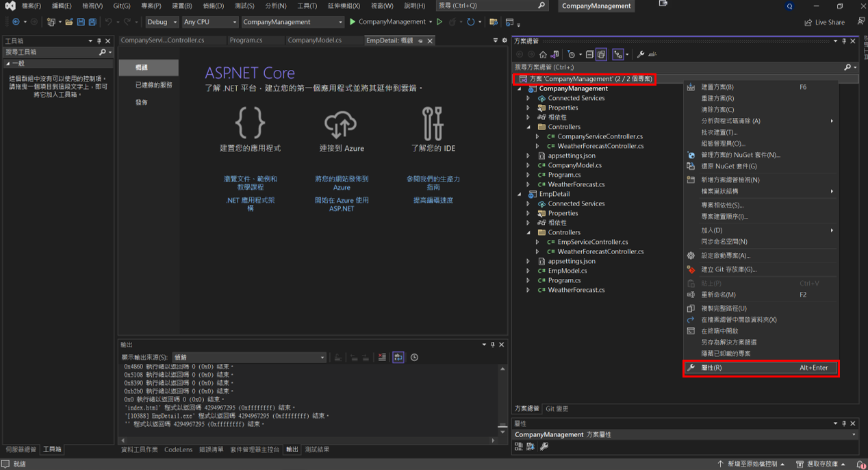The image size is (868, 470).
Task: Switch to the Git 變更 tab
Action: pyautogui.click(x=557, y=408)
